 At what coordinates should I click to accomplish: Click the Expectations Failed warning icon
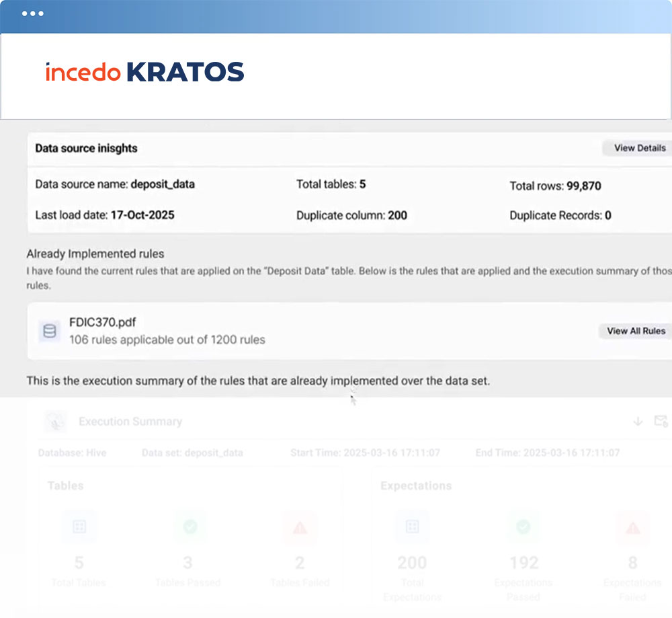632,527
